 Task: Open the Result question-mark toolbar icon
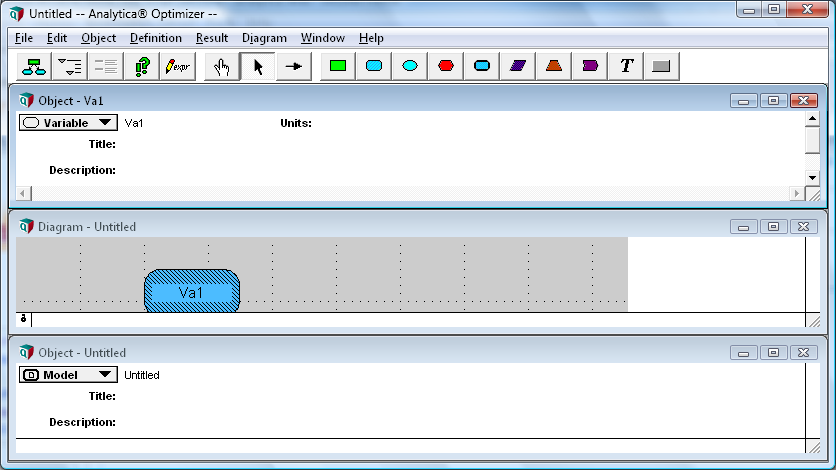coord(141,67)
